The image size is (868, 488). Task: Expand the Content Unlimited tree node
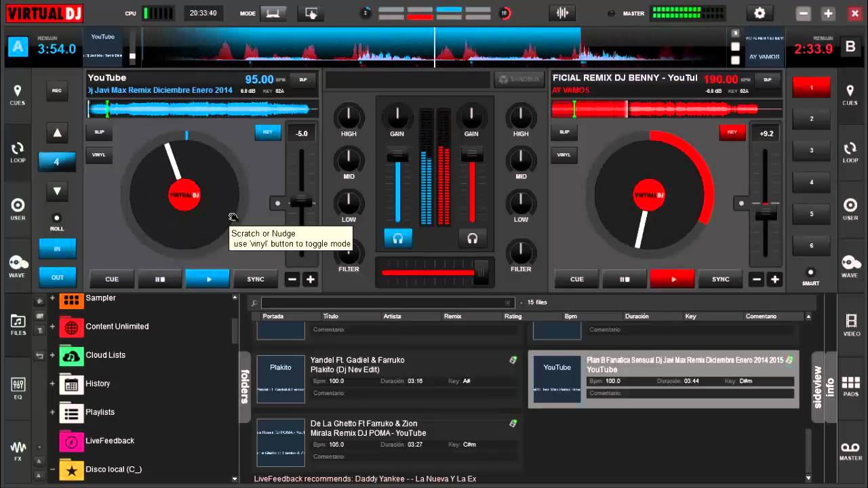click(52, 327)
